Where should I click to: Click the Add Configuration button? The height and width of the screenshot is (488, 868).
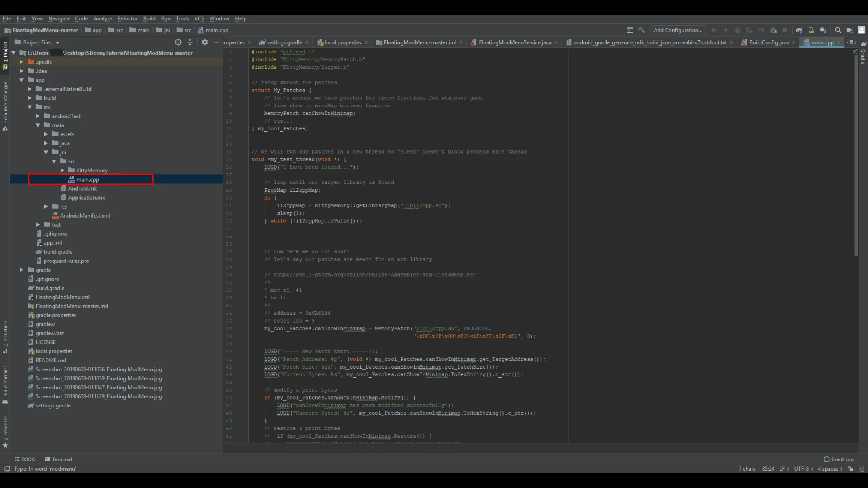point(677,30)
